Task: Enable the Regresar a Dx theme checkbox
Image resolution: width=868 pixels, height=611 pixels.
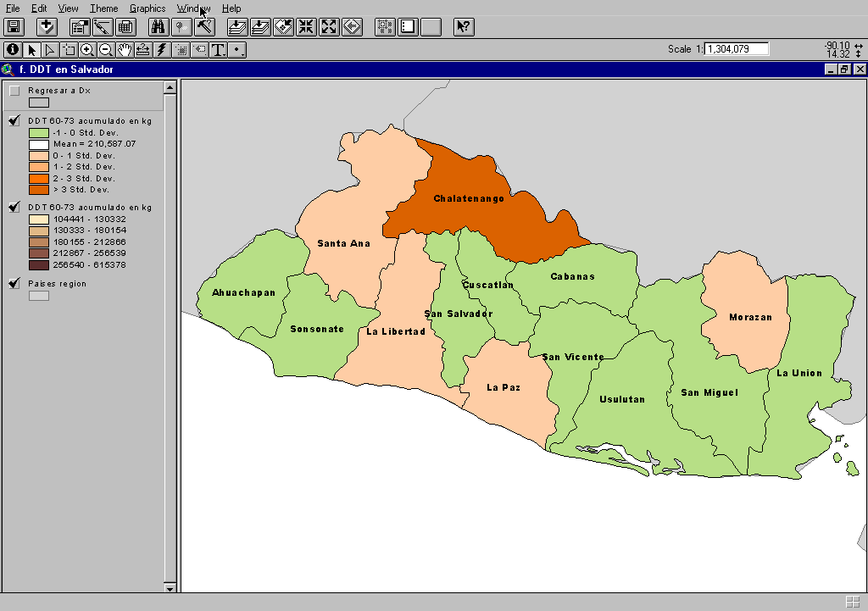Action: 14,91
